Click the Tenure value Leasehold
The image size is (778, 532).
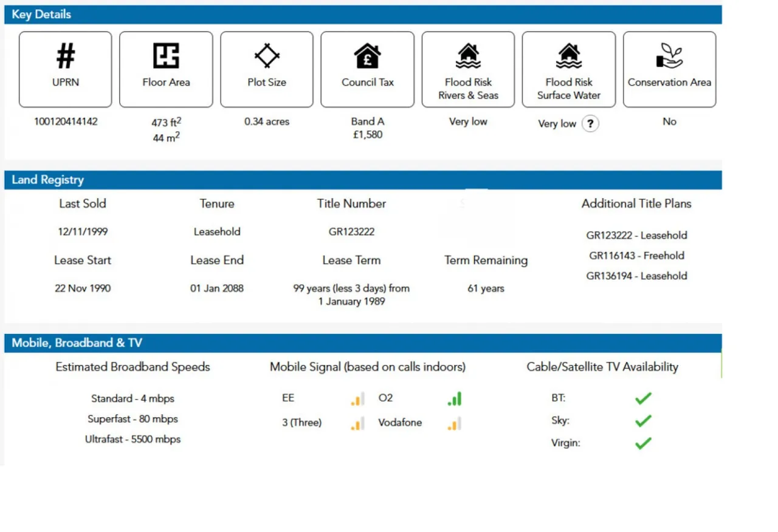tap(217, 232)
